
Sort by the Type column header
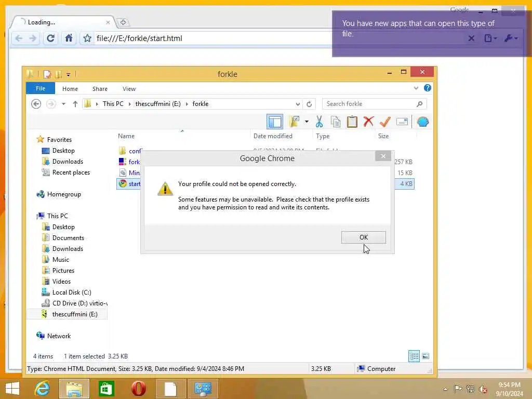click(x=323, y=136)
